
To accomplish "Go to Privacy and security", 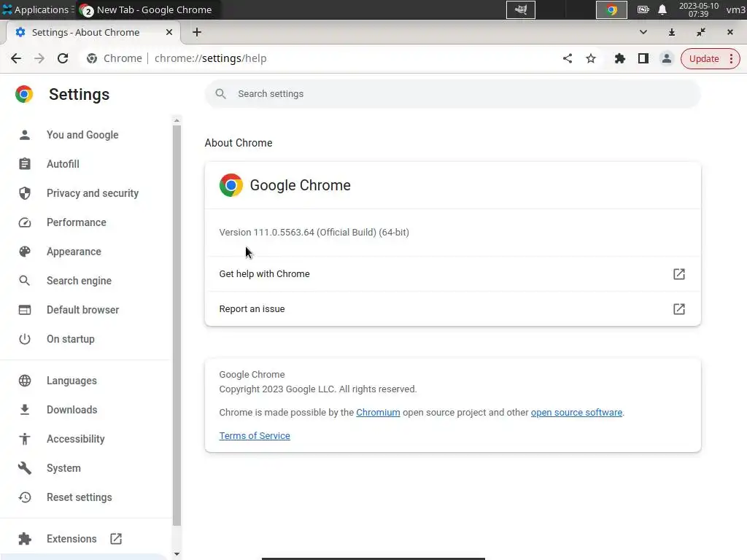I will 93,192.
